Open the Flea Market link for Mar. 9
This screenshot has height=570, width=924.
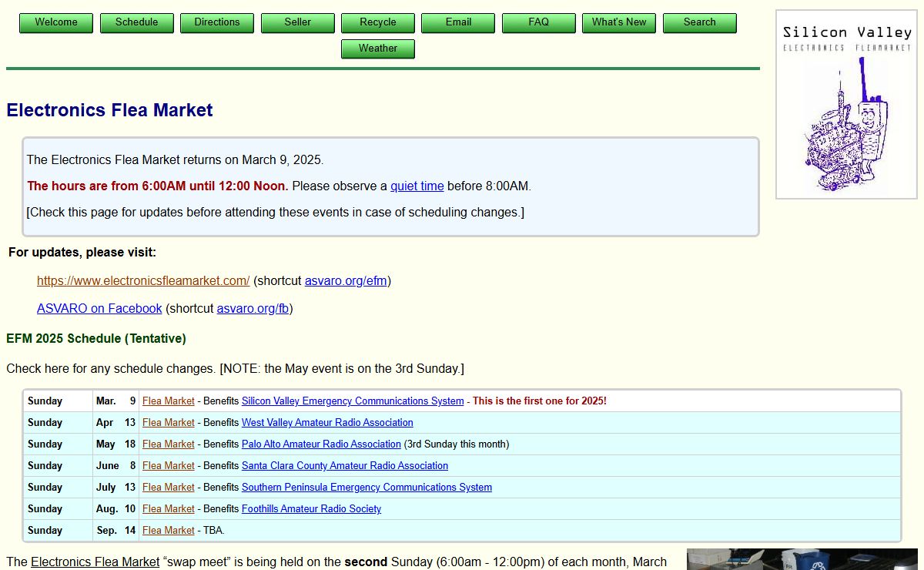169,401
